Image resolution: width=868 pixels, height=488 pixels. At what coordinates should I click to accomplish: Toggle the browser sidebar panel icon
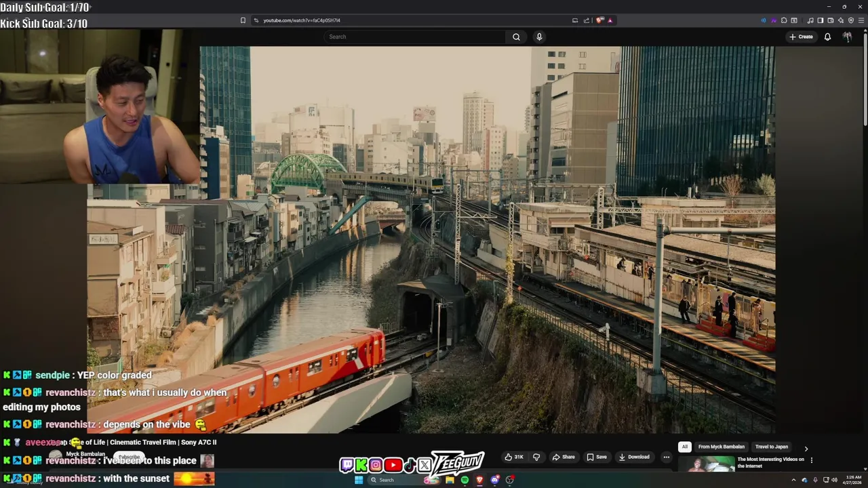(x=821, y=20)
